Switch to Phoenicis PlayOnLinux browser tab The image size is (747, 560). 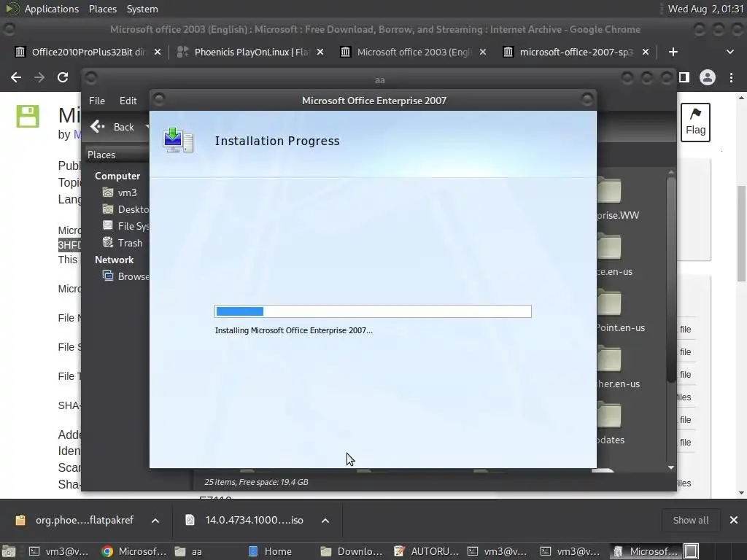[243, 52]
